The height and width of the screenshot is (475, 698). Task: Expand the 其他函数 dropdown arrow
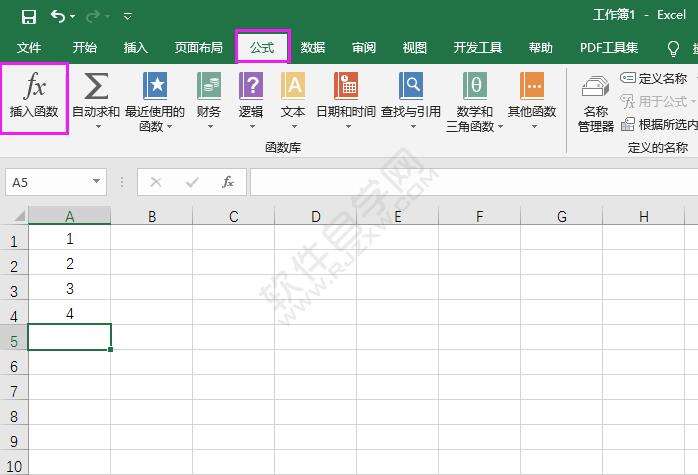(534, 126)
